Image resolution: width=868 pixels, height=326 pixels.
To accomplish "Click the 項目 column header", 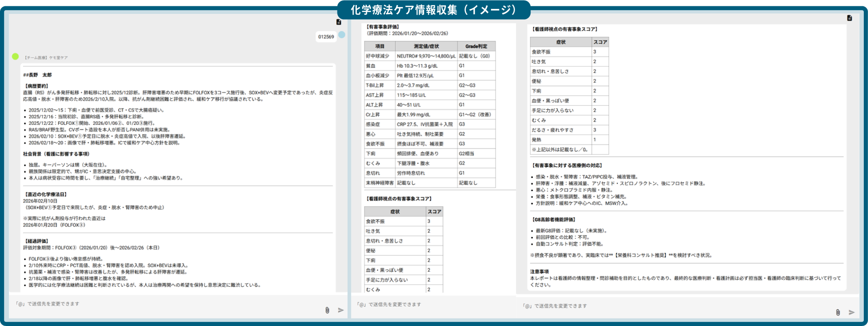I will click(x=380, y=46).
